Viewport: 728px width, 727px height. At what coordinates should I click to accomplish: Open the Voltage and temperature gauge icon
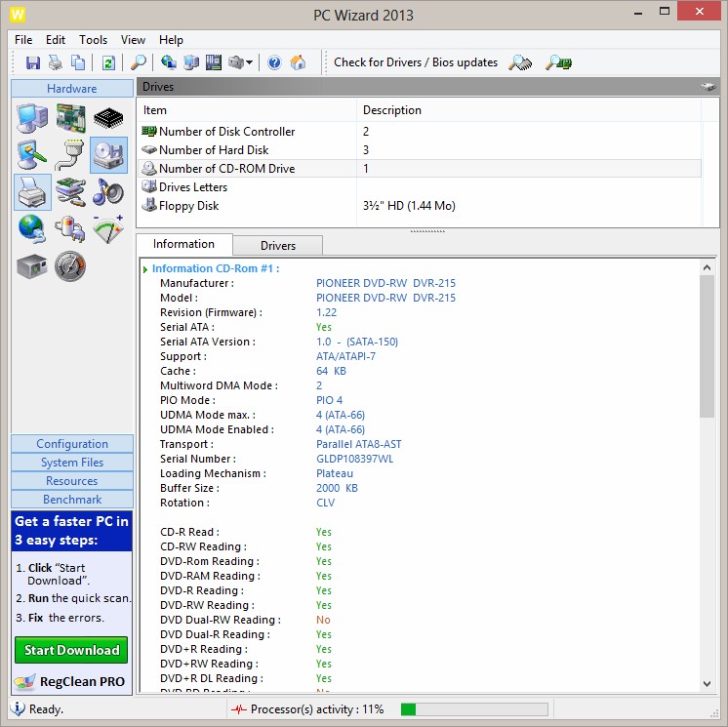click(108, 228)
